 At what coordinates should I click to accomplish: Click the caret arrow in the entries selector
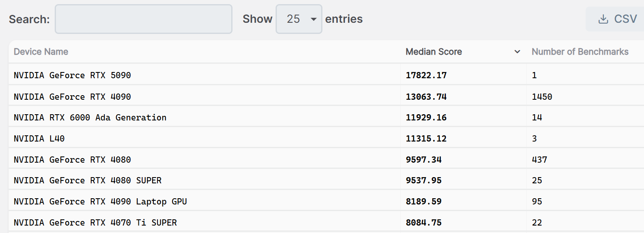(x=313, y=19)
